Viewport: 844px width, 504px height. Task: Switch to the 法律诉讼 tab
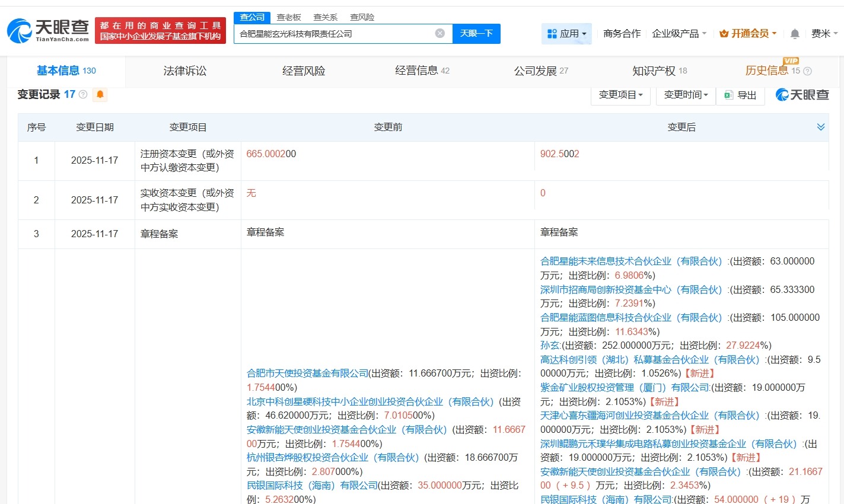pyautogui.click(x=184, y=70)
